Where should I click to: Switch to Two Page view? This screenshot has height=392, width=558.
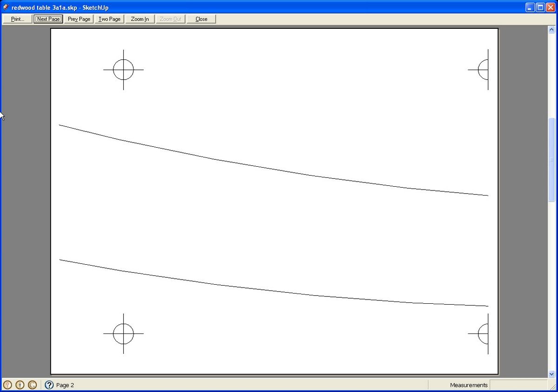110,19
